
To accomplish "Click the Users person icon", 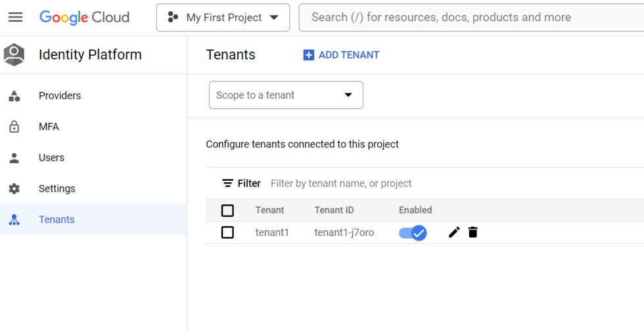I will click(x=14, y=158).
